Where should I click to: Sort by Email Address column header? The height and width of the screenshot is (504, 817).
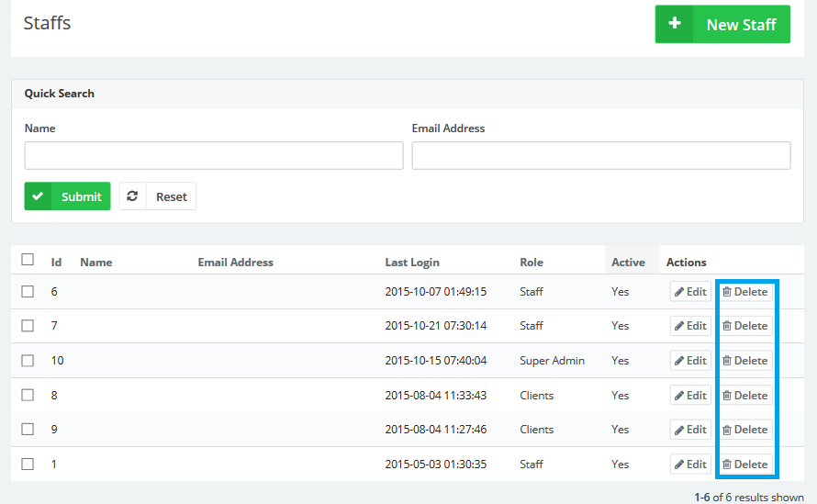235,263
